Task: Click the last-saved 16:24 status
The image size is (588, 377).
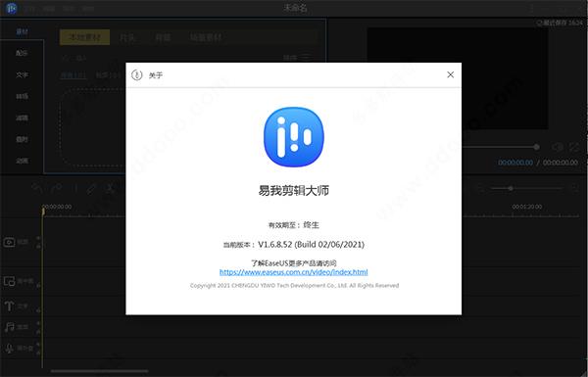Action: click(561, 23)
